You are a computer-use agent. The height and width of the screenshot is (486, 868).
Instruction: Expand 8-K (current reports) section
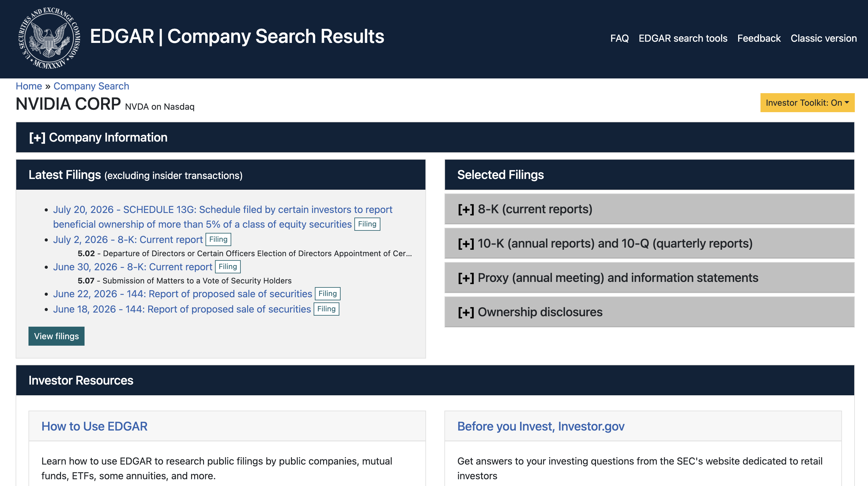pyautogui.click(x=649, y=209)
